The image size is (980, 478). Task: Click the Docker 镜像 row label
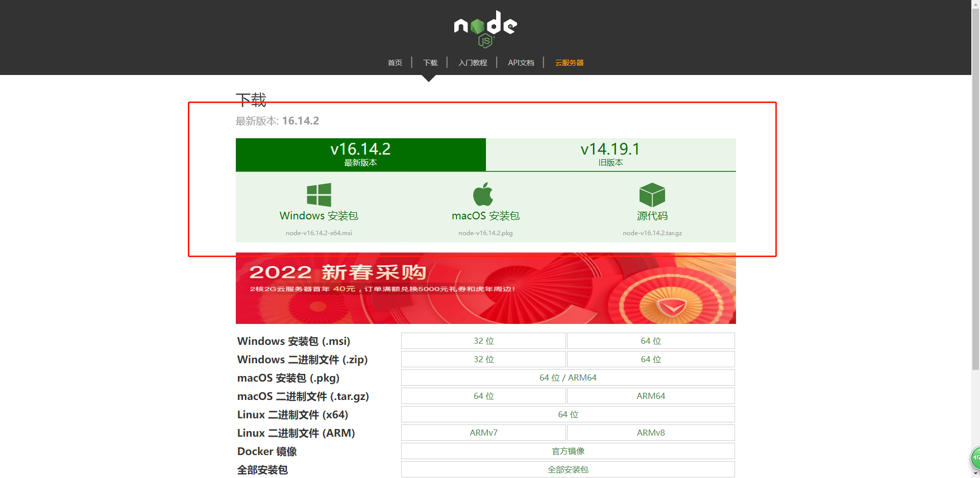click(267, 451)
